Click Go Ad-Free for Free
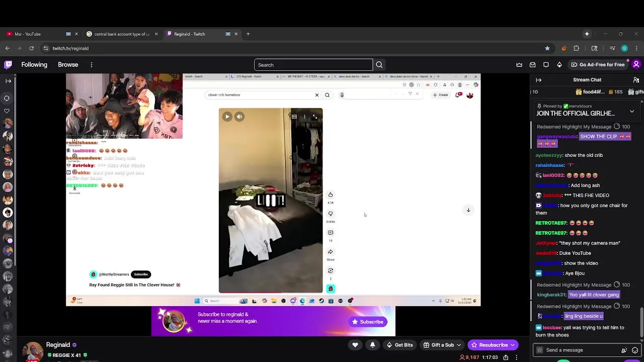This screenshot has height=362, width=644. point(598,65)
